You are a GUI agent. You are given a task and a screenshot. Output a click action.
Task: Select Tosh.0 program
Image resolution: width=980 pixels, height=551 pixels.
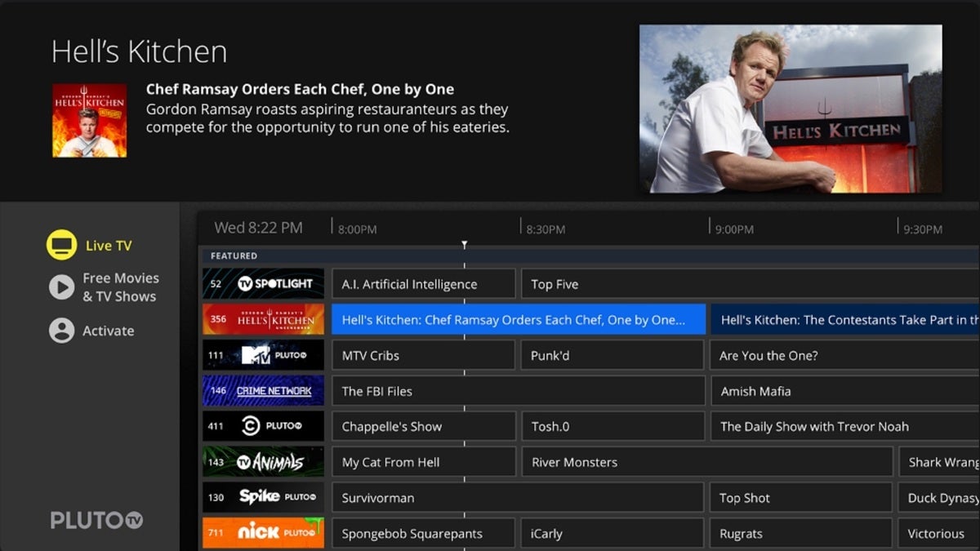[612, 426]
